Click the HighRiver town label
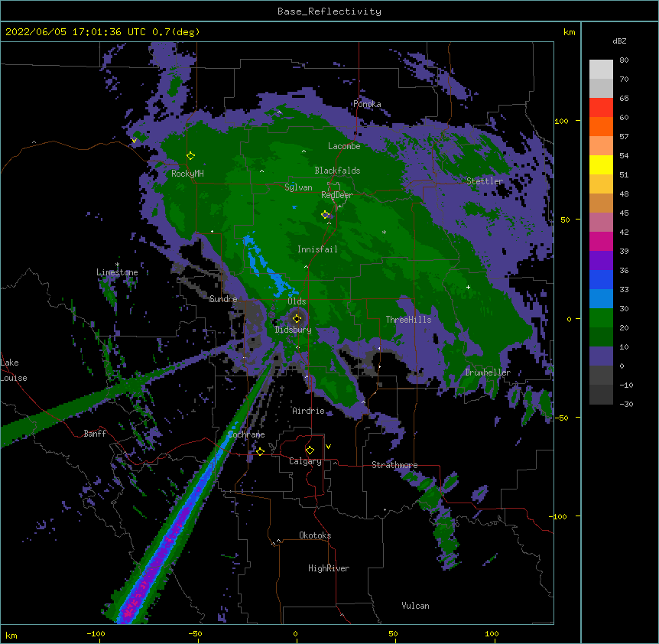Screen dimensions: 659x644 tap(329, 568)
